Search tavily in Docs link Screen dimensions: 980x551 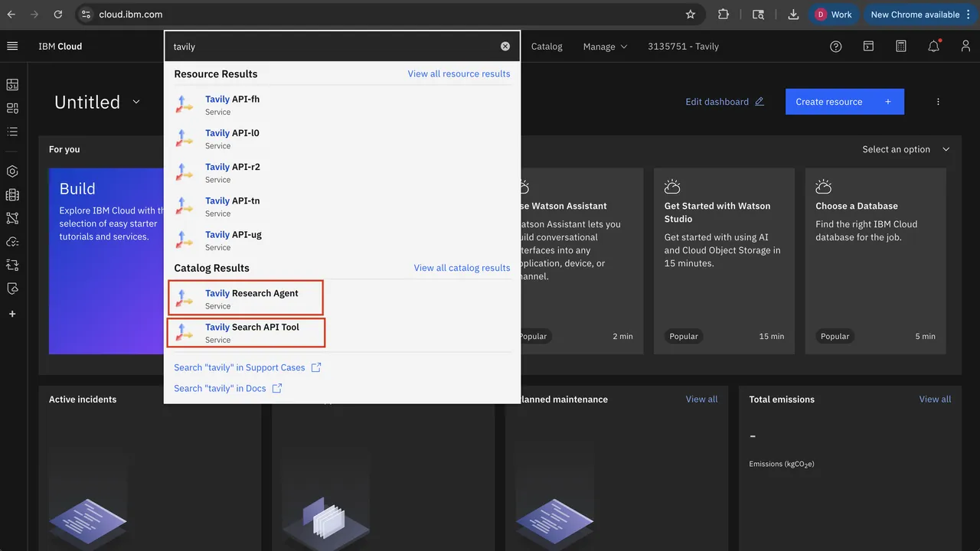coord(228,388)
